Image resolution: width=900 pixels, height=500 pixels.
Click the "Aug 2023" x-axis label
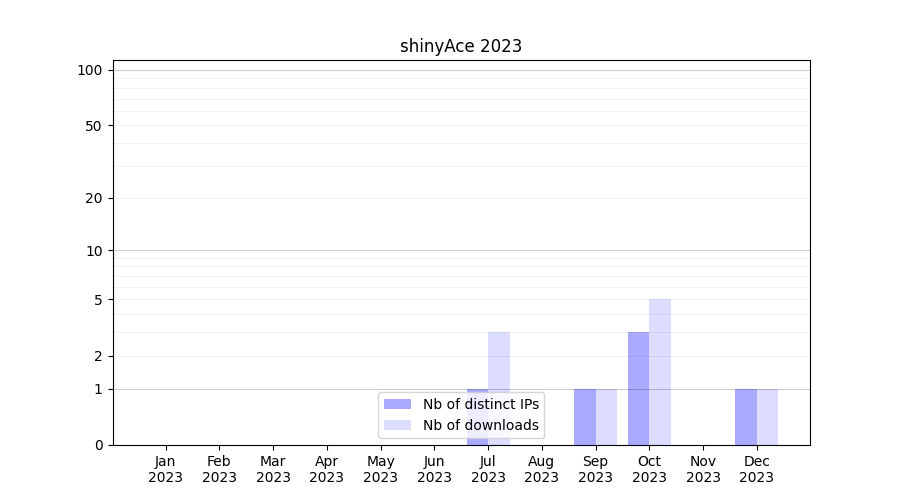pos(542,469)
